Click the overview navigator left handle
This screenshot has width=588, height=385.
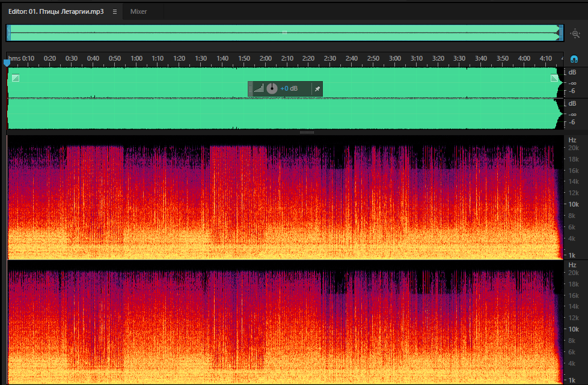8,33
